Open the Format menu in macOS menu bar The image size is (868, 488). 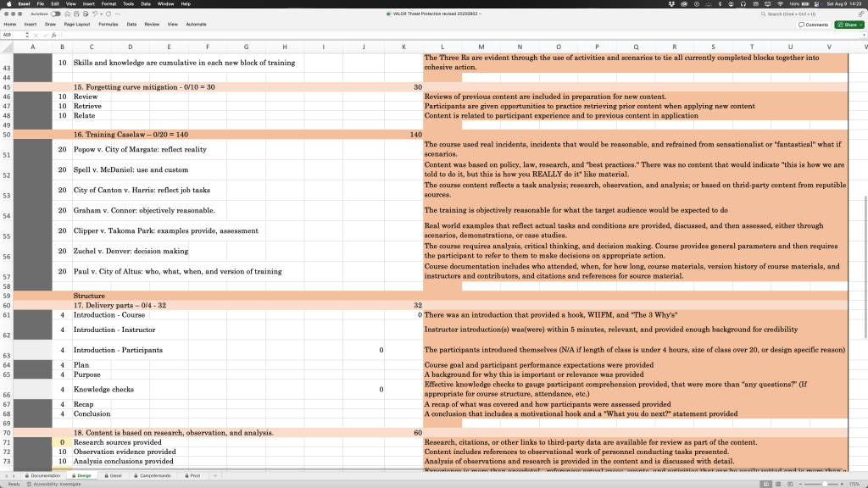pos(108,4)
